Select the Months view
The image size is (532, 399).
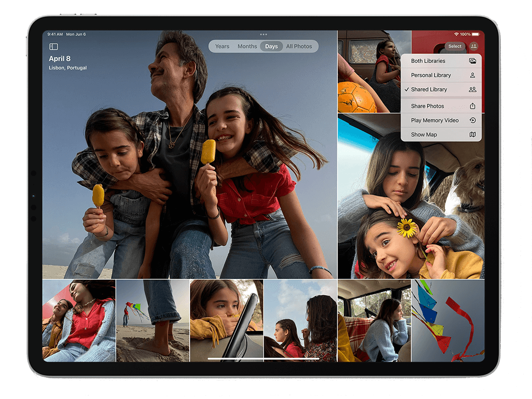pos(247,46)
